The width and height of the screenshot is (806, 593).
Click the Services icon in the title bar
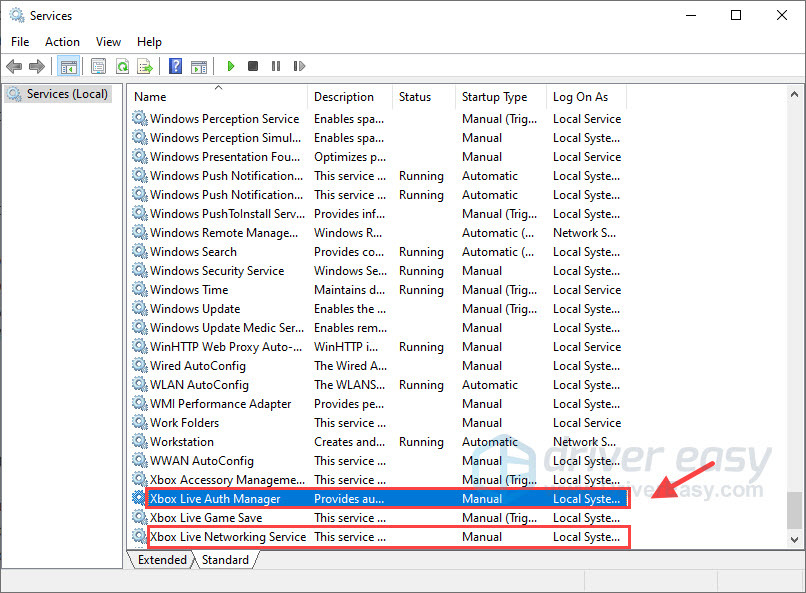coord(17,15)
